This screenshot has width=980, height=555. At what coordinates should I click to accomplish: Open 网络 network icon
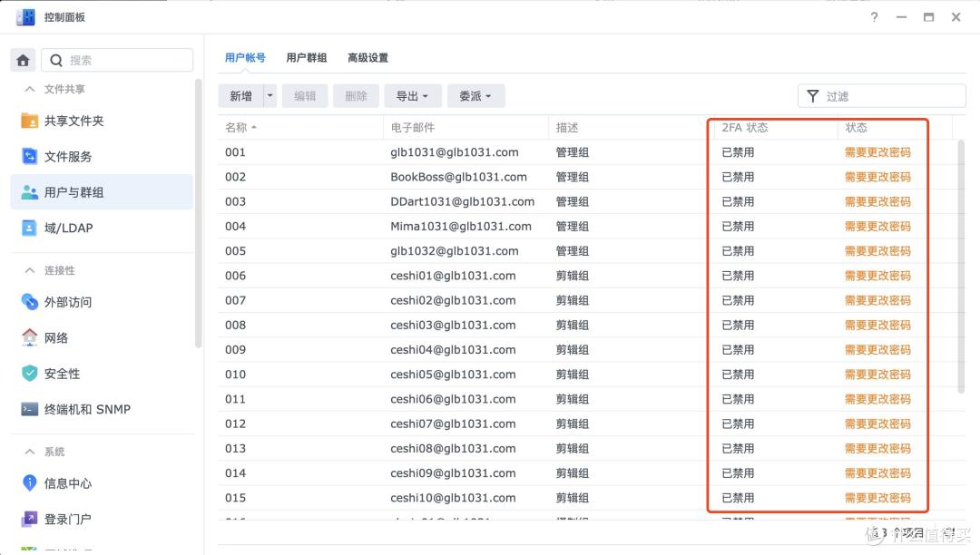tap(29, 337)
